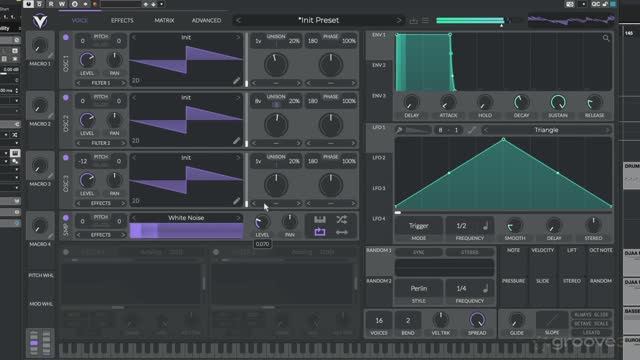The height and width of the screenshot is (360, 640).
Task: Select the previous OSC 1 wavetable arrow
Action: (x=133, y=37)
